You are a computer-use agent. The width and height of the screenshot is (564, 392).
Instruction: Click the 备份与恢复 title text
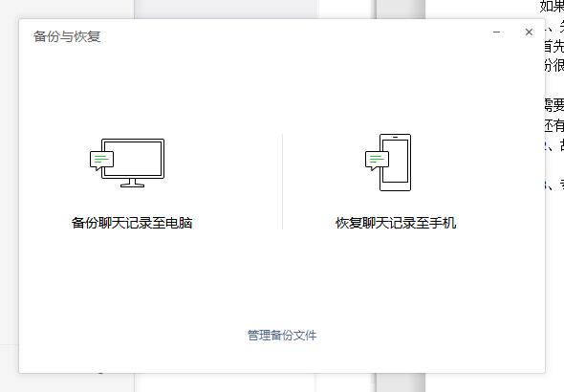pyautogui.click(x=67, y=36)
